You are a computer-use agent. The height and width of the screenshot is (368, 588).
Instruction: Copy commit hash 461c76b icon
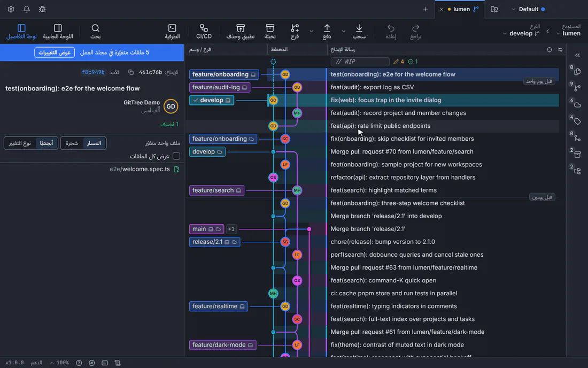pos(131,72)
